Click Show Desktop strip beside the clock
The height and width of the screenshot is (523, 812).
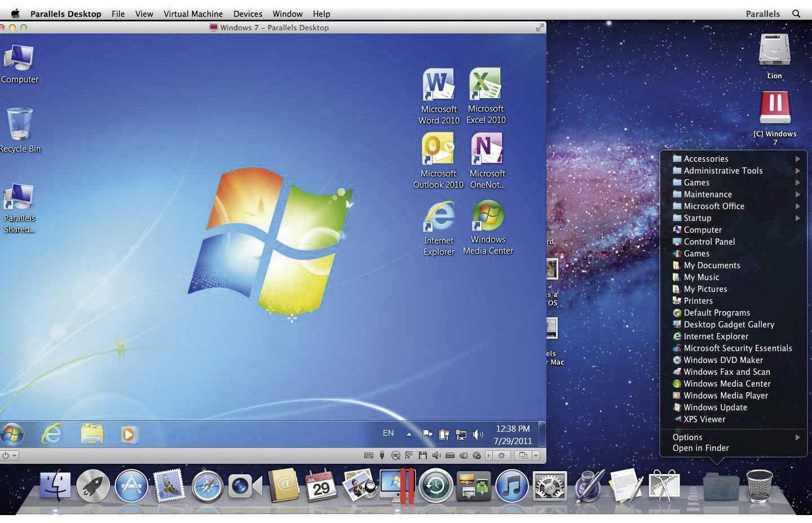tap(542, 434)
